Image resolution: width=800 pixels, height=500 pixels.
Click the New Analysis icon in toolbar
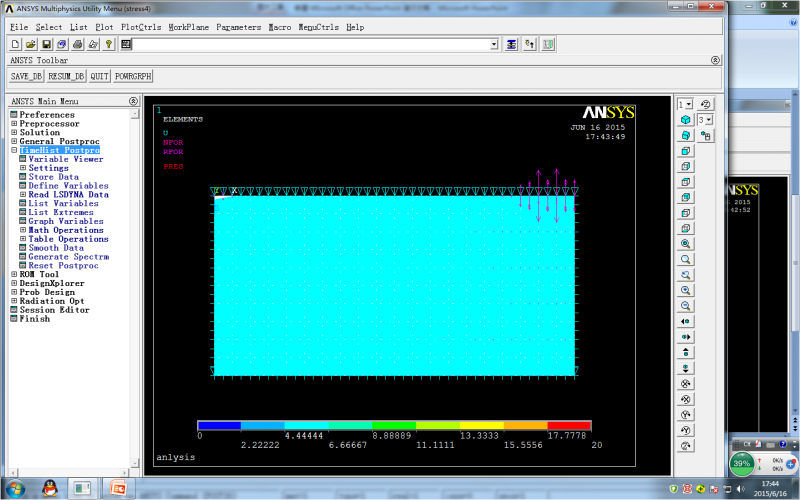[15, 44]
